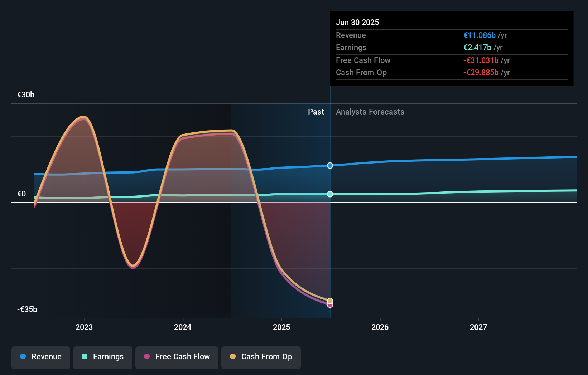The width and height of the screenshot is (588, 375).
Task: Click the Past section label
Action: (x=316, y=112)
